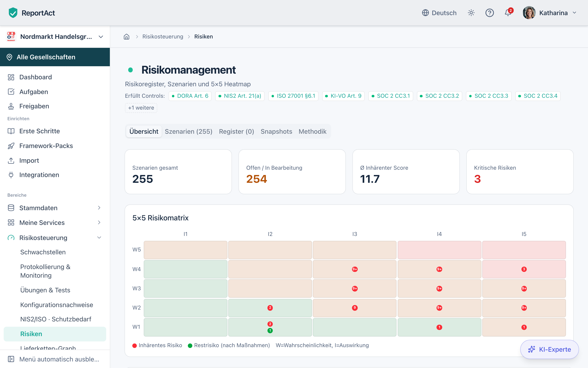Open Integrationen plug item
This screenshot has width=588, height=368.
point(55,175)
